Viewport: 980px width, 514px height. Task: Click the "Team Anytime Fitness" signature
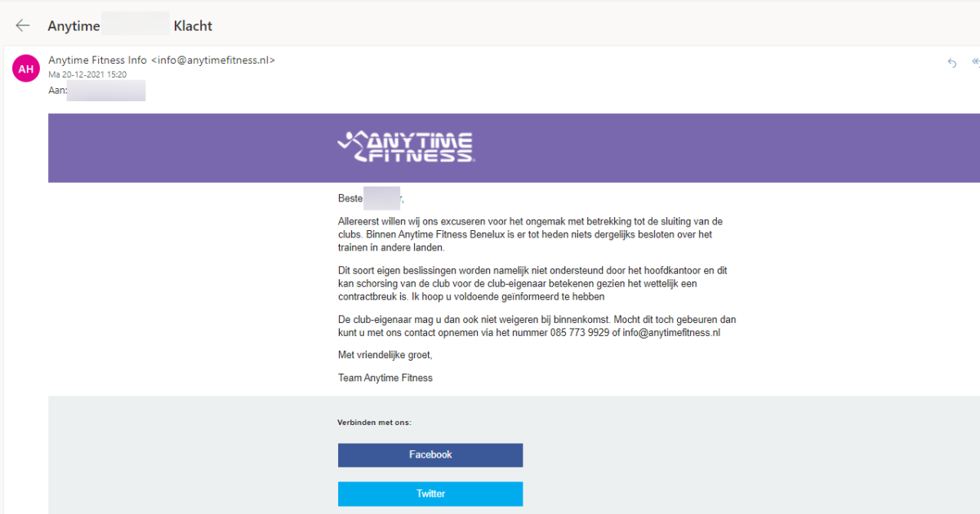click(385, 378)
